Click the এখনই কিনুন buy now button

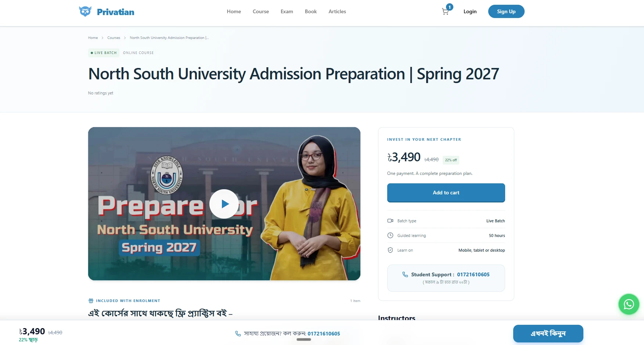coord(548,334)
